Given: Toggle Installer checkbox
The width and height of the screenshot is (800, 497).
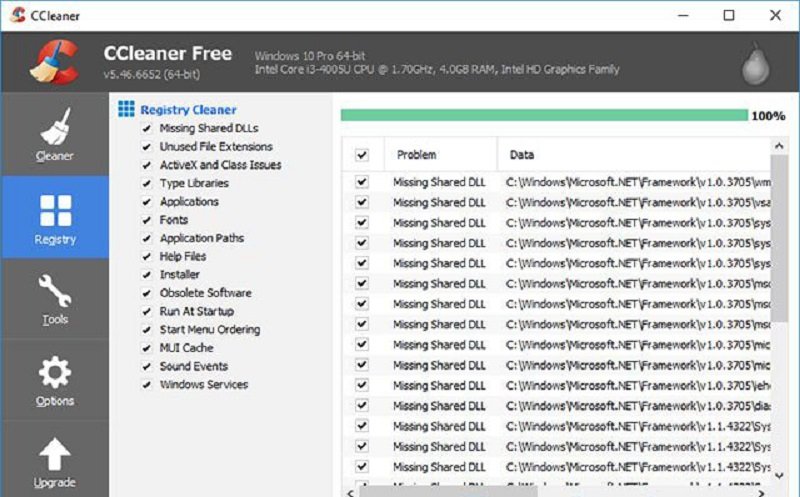Looking at the screenshot, I should click(147, 275).
